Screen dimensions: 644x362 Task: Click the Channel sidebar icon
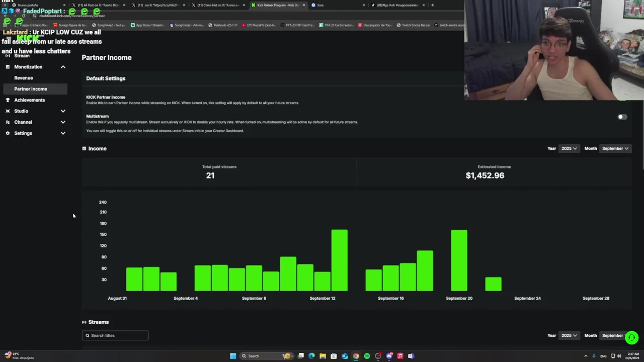(7, 122)
